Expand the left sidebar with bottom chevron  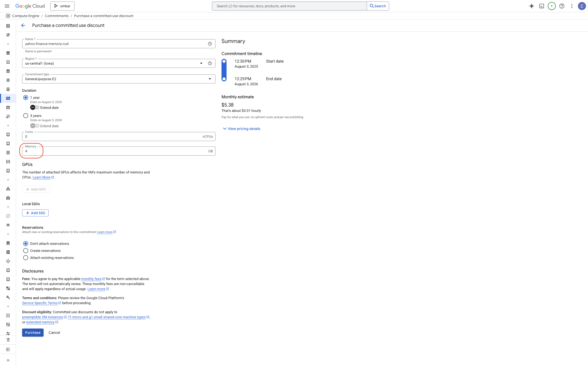click(x=8, y=360)
